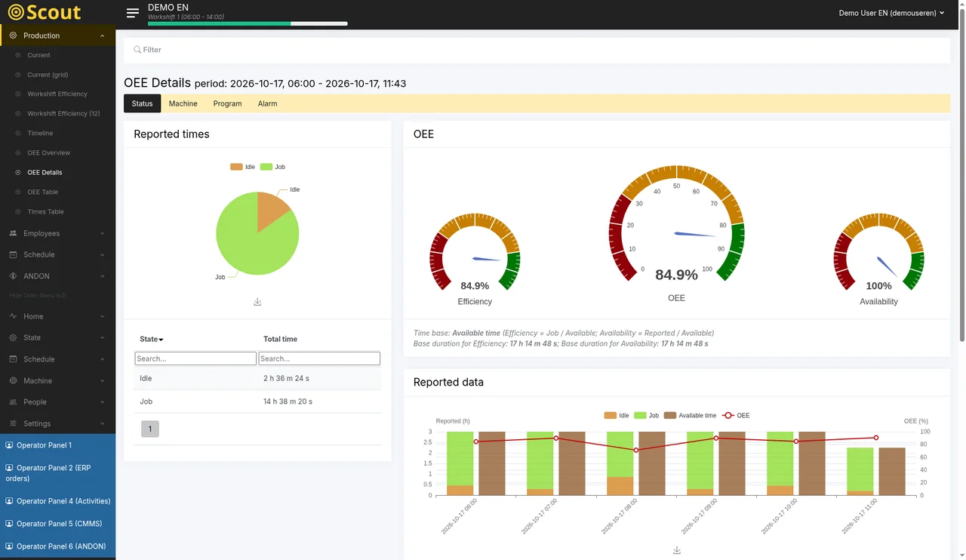The image size is (966, 560).
Task: Go to Workshift Efficiency (12)
Action: (x=63, y=113)
